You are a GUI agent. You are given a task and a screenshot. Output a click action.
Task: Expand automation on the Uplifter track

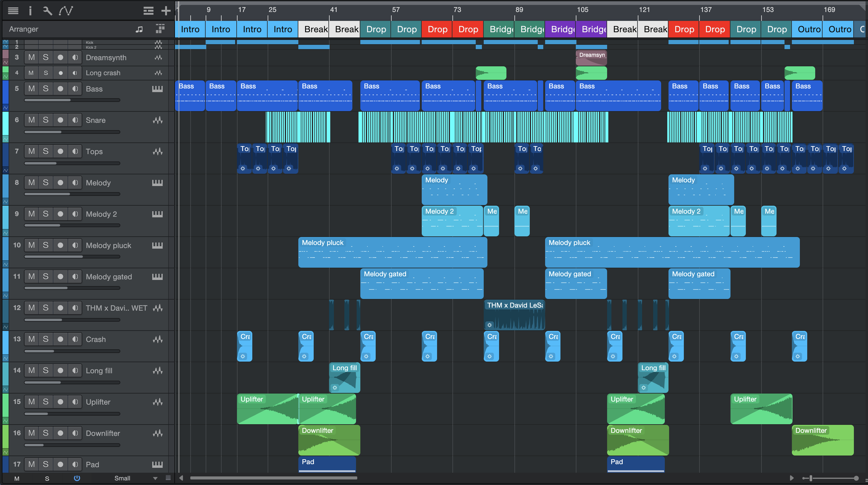click(6, 421)
